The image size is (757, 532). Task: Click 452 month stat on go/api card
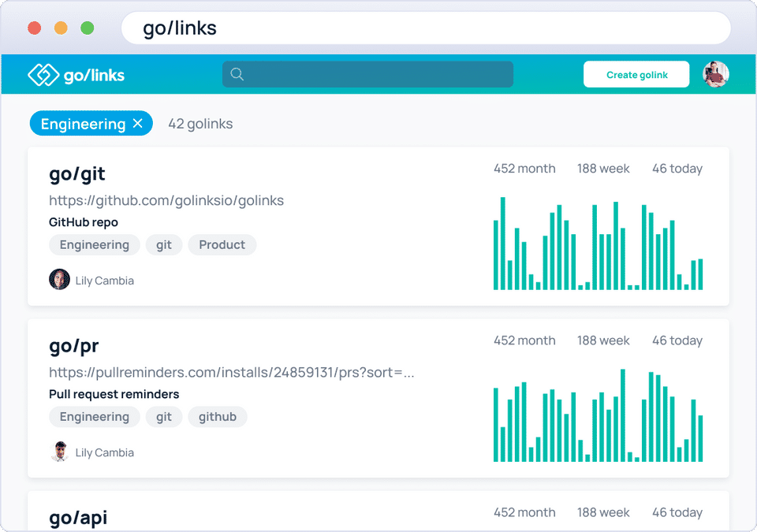[524, 512]
